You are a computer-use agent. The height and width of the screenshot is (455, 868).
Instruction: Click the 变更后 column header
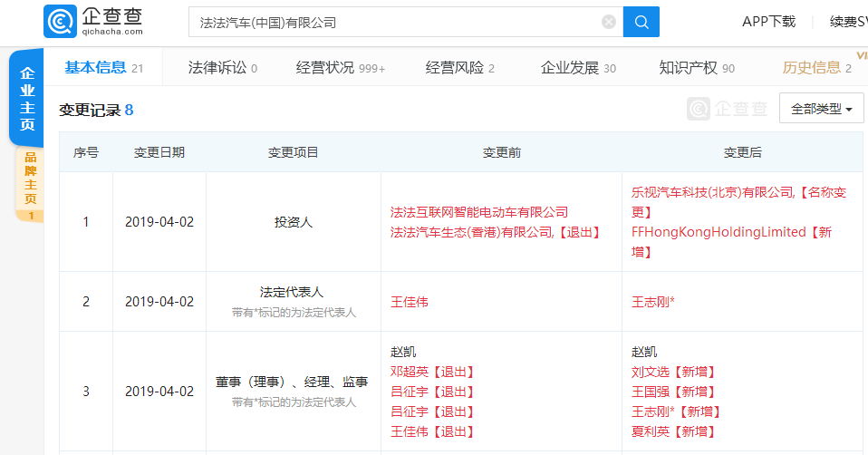click(742, 152)
